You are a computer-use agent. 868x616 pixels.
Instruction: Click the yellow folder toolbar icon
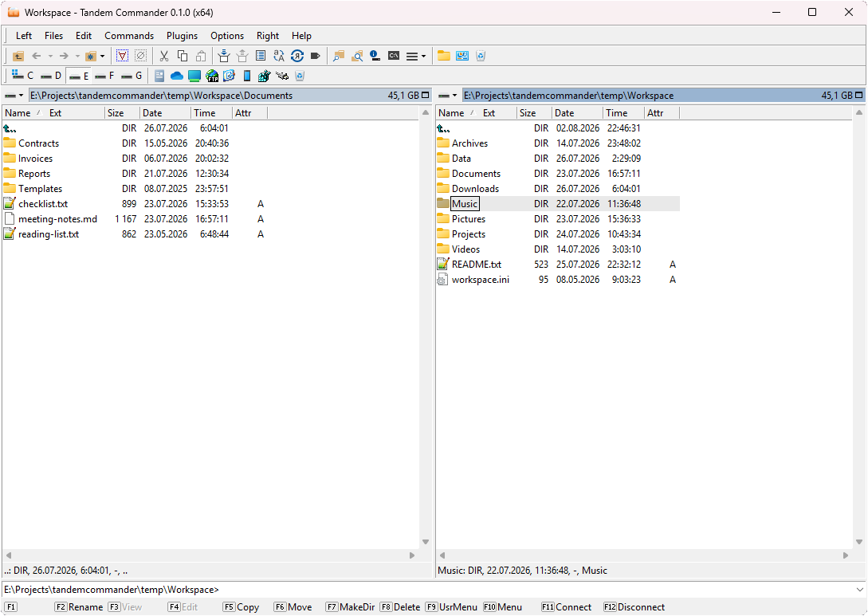[x=444, y=56]
